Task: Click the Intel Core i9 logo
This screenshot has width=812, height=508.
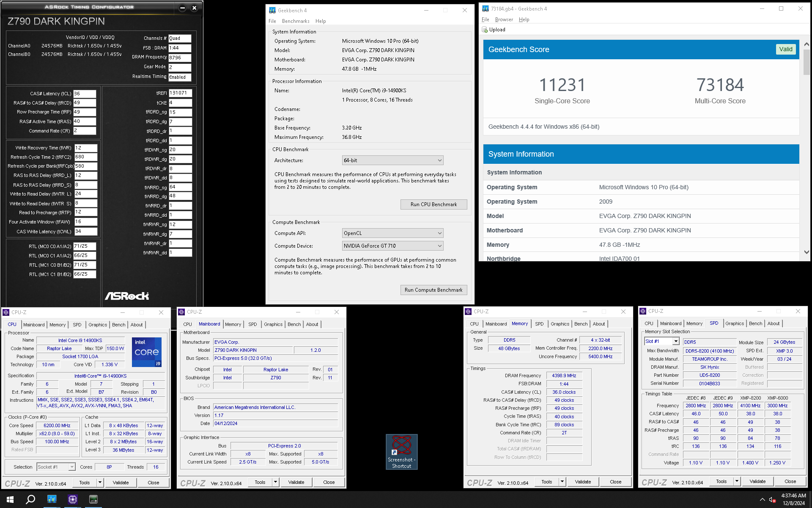Action: pyautogui.click(x=147, y=352)
